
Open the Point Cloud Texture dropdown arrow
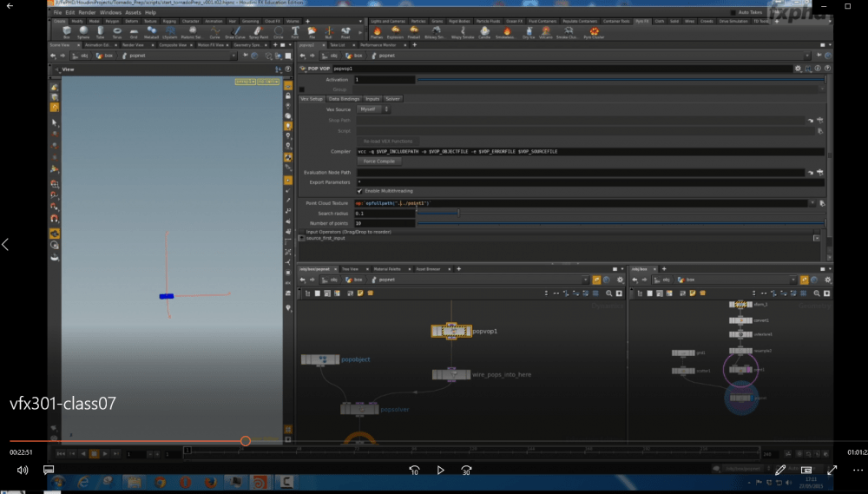tap(812, 203)
